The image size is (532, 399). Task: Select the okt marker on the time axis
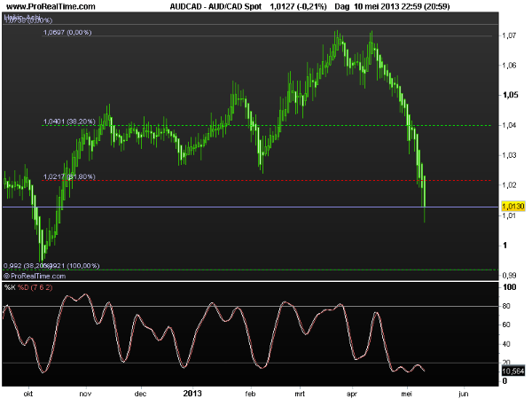[29, 391]
